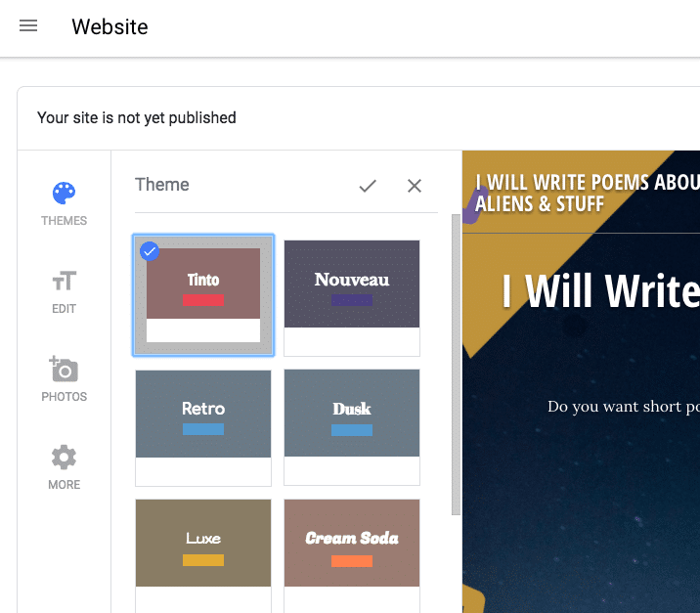This screenshot has height=613, width=700.
Task: Click the theme list scrollbar
Action: 456,365
